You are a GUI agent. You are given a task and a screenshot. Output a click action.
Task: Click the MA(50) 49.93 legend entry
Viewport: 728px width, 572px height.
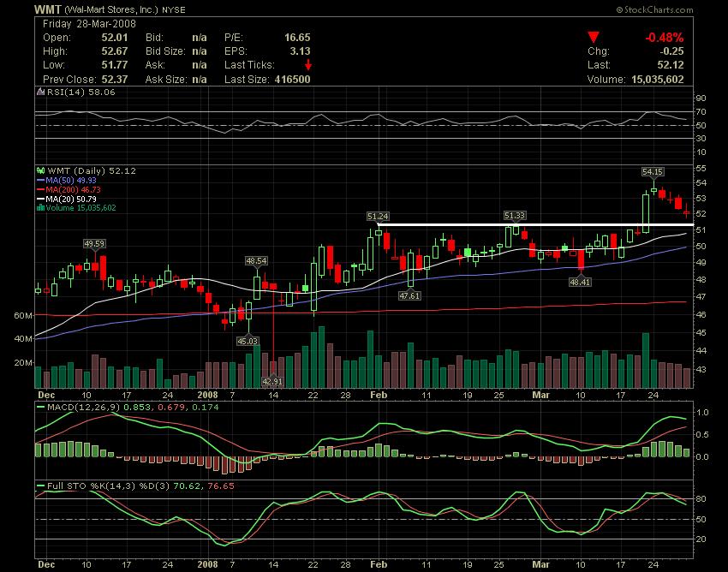coord(67,180)
